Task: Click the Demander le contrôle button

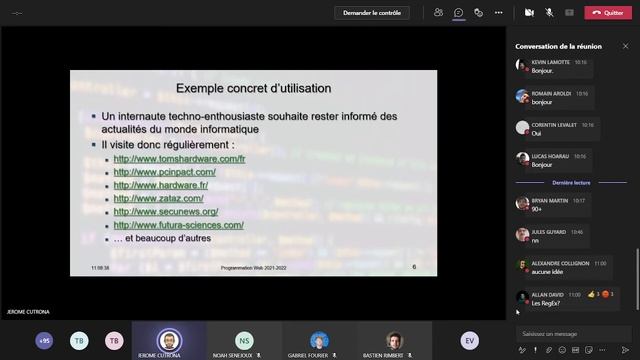Action: (x=372, y=13)
